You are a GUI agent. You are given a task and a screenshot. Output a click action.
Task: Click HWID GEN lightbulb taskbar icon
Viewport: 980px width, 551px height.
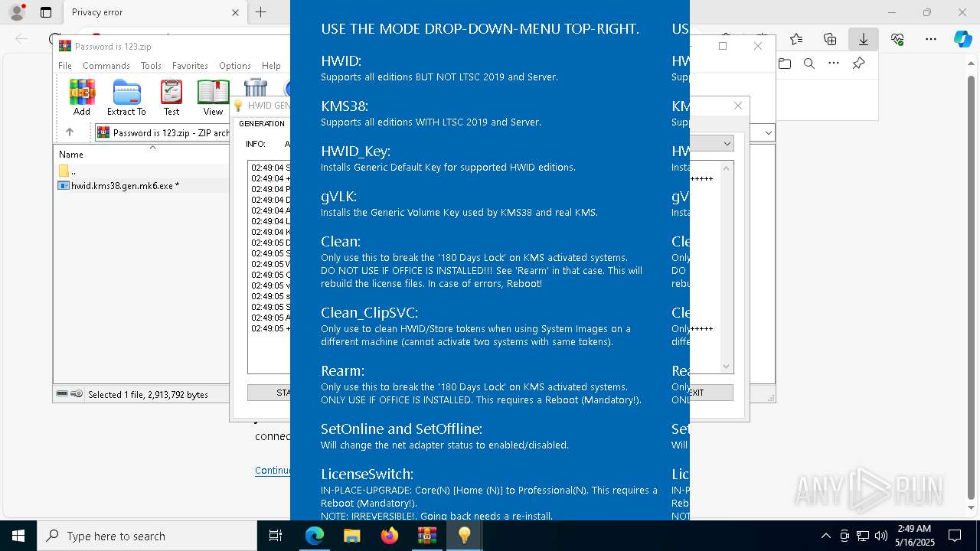click(x=464, y=536)
